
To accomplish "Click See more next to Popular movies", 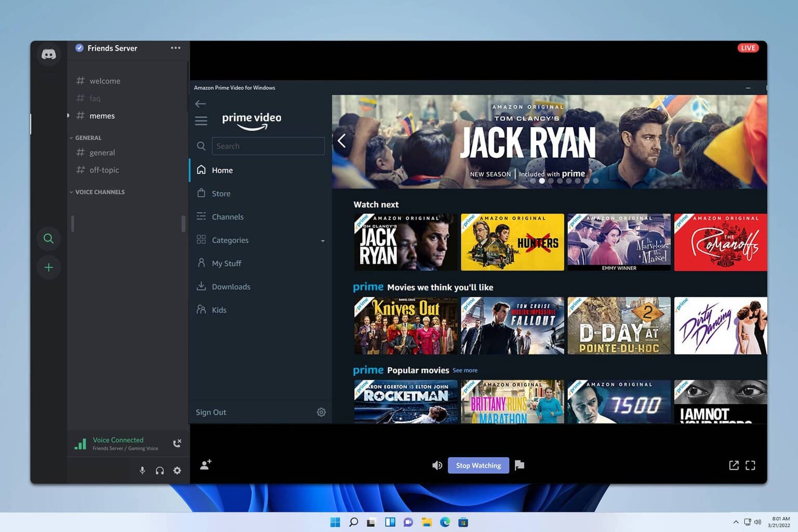I will 465,370.
